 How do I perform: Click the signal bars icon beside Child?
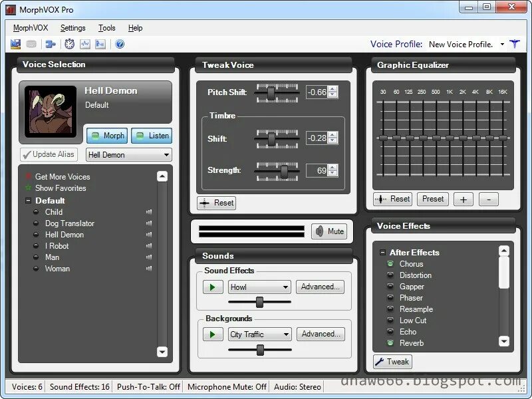coord(149,212)
